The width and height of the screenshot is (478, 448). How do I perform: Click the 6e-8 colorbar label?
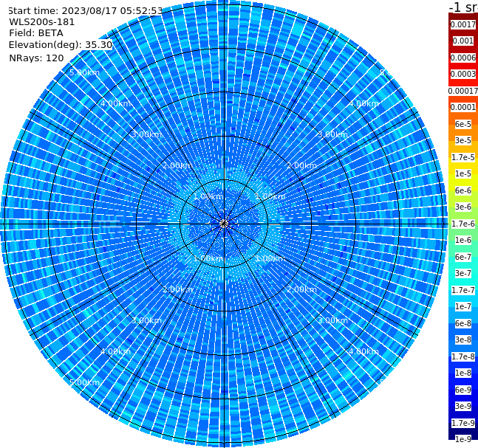[463, 323]
